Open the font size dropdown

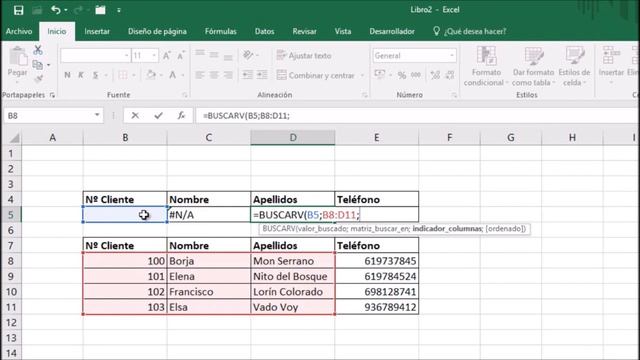coord(154,56)
